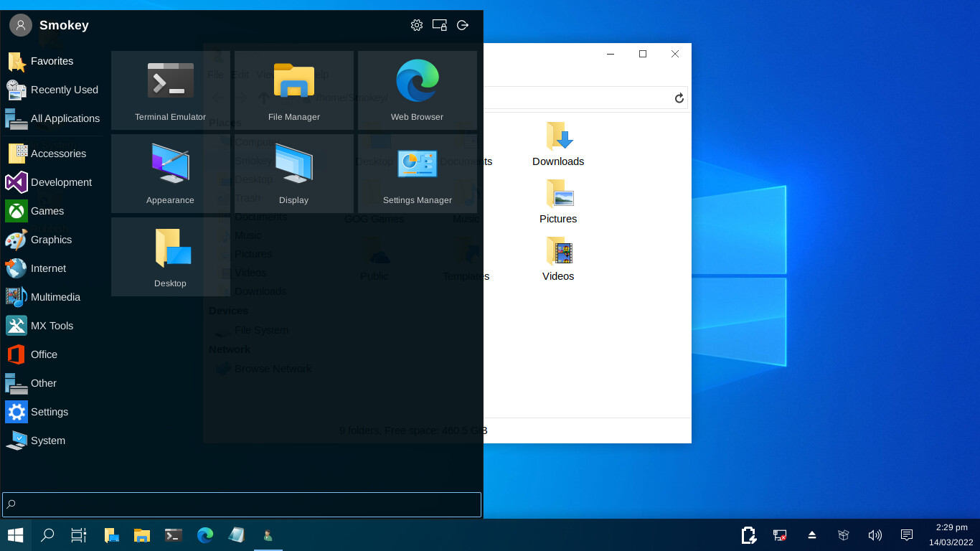Open battery power tray icon

click(x=748, y=535)
